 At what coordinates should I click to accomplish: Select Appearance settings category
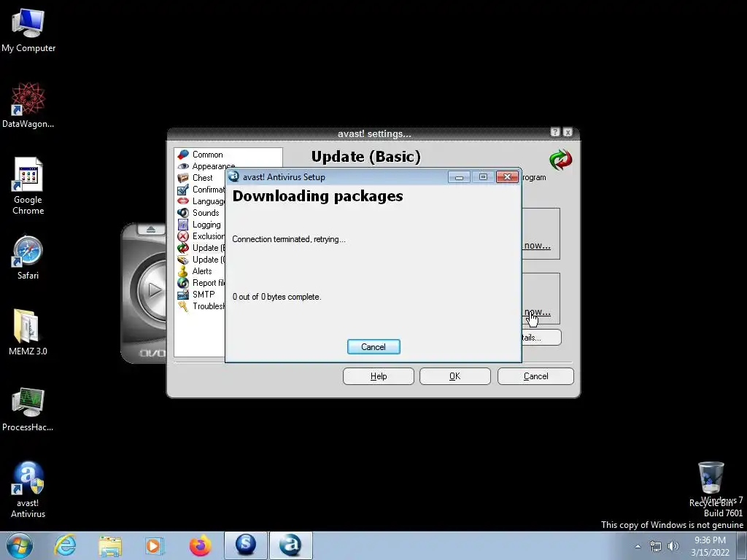coord(213,166)
